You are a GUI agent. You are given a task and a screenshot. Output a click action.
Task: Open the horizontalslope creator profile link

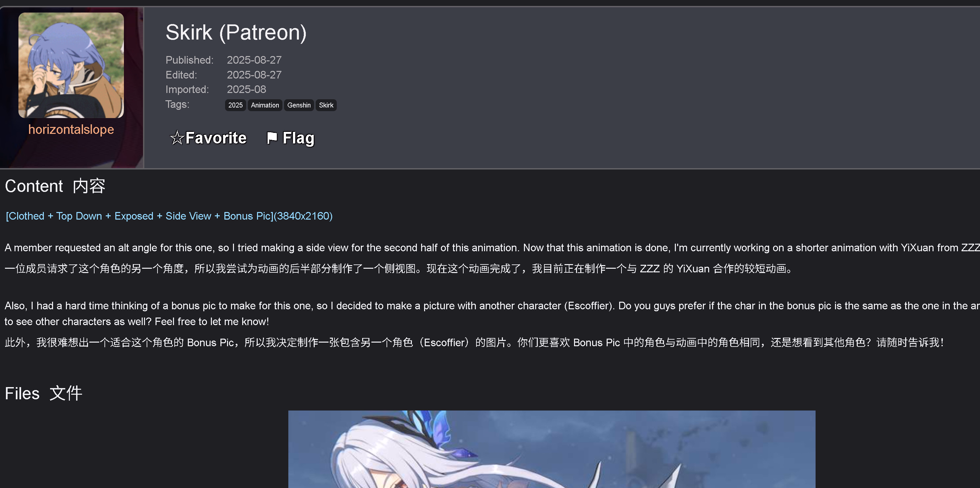(71, 130)
